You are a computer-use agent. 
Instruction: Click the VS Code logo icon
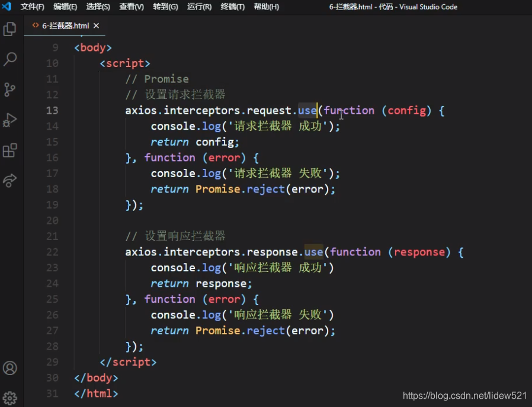point(7,7)
